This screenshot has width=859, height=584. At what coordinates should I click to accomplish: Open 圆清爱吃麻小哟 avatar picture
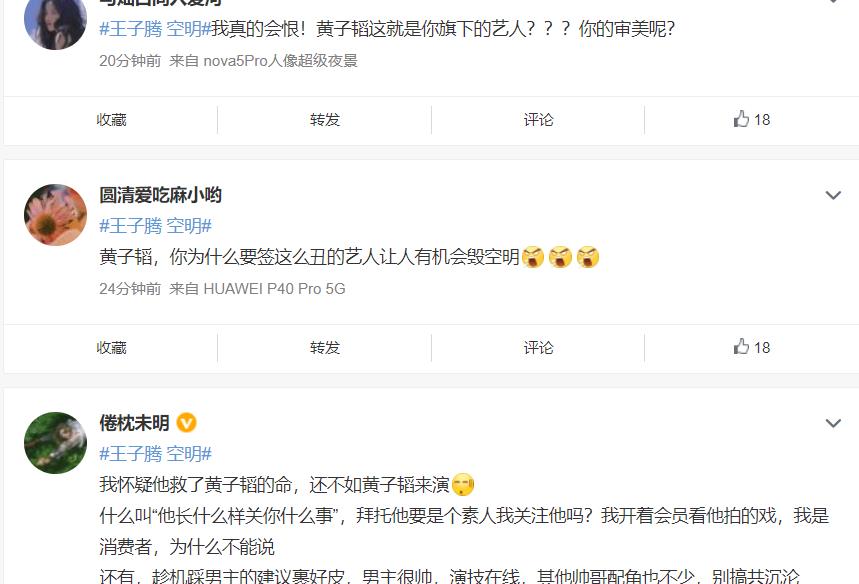55,215
